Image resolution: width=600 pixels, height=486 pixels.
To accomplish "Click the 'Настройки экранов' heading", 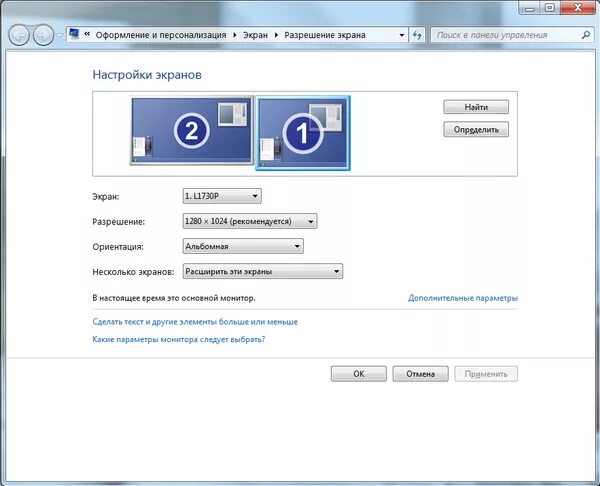I will point(147,75).
